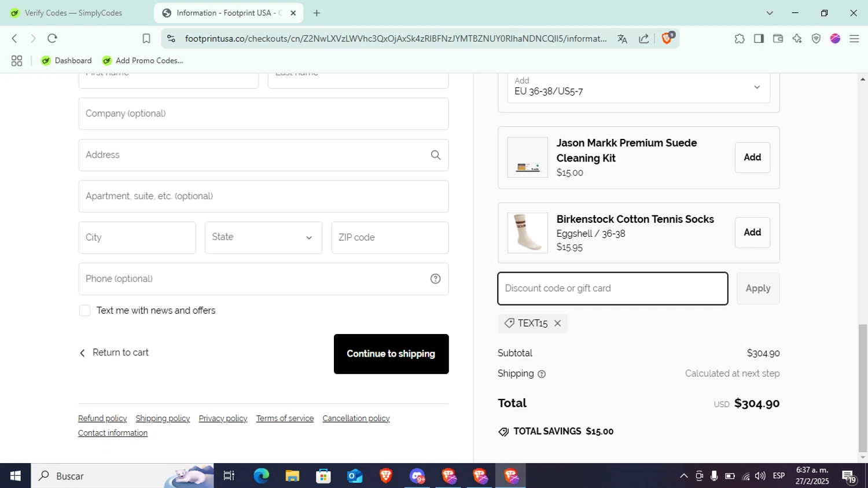Click the ZIP code field
Image resolution: width=868 pixels, height=488 pixels.
(x=390, y=238)
